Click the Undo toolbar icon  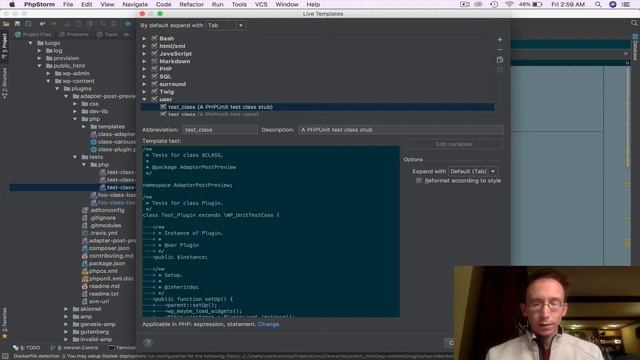pos(42,24)
